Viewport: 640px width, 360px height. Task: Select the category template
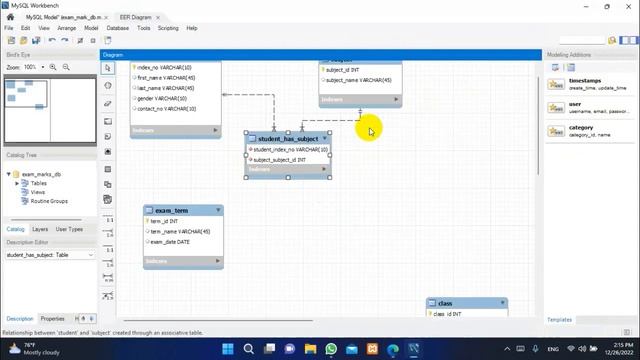589,131
